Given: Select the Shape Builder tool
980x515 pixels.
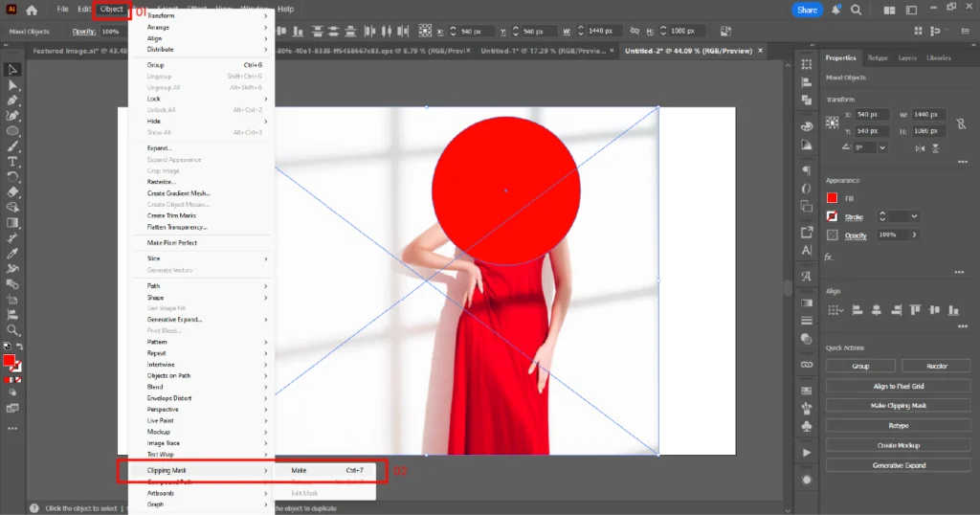Looking at the screenshot, I should click(12, 207).
